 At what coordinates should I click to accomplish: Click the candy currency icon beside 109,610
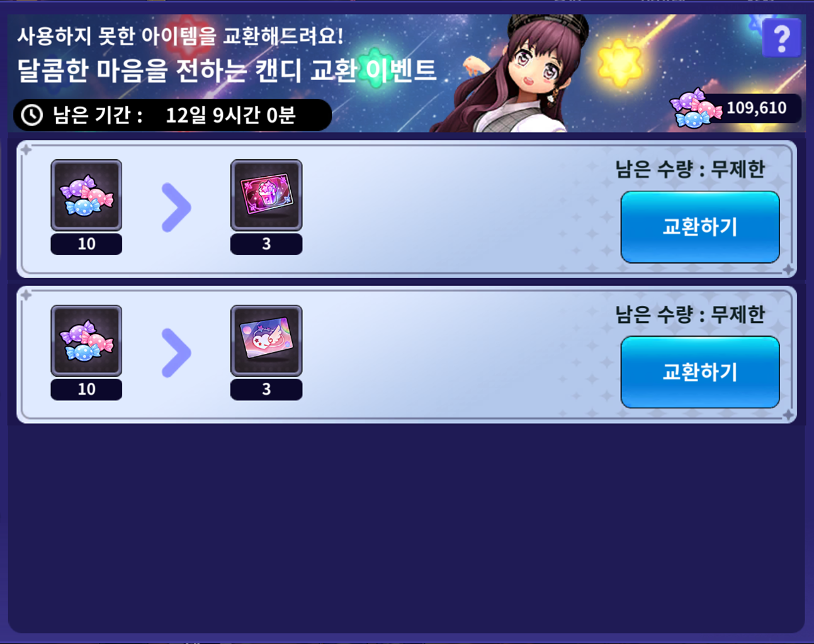pyautogui.click(x=695, y=108)
